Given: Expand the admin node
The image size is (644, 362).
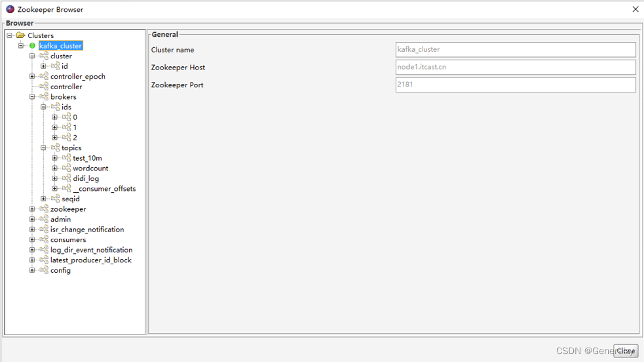Looking at the screenshot, I should (32, 220).
